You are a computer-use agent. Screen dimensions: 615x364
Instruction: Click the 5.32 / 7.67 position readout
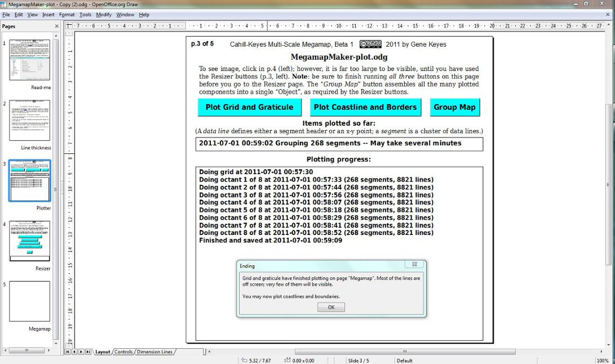point(260,361)
